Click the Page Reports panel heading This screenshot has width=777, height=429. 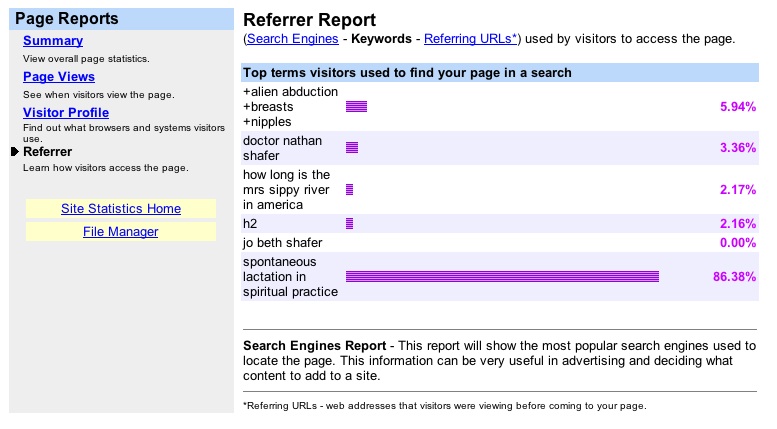click(66, 18)
